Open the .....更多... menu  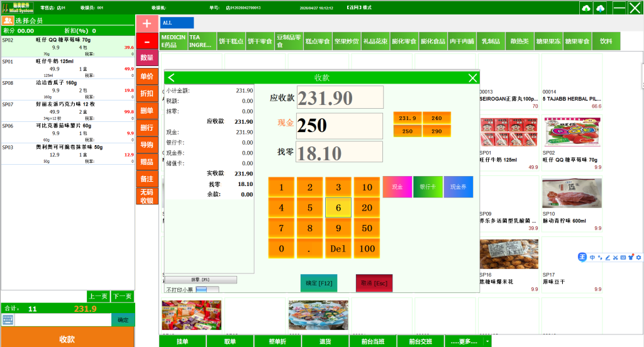tap(464, 341)
